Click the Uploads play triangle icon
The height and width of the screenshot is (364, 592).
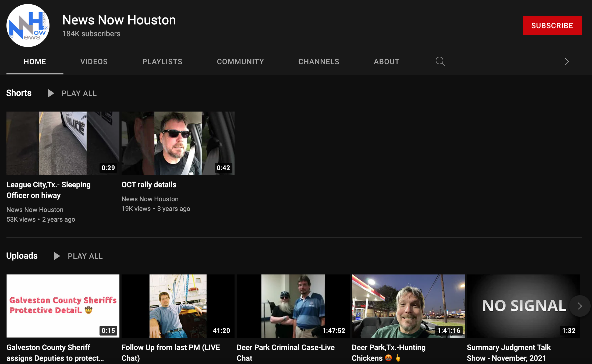click(56, 256)
